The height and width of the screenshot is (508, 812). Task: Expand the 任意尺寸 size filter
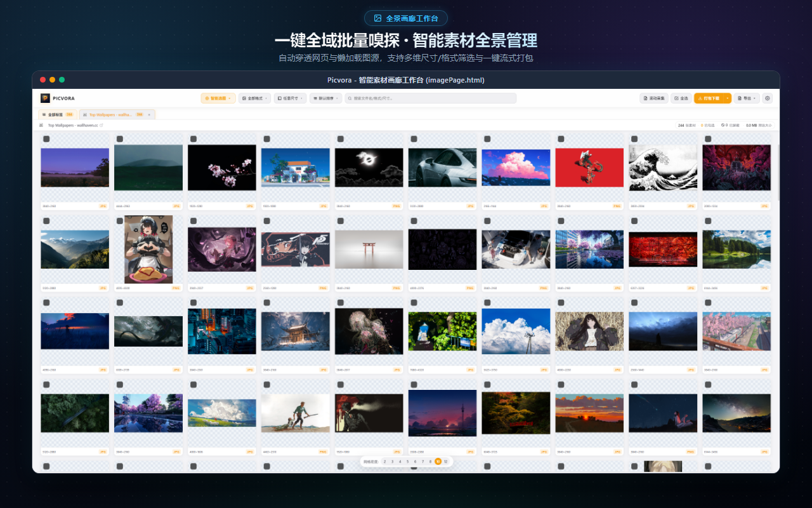(291, 98)
